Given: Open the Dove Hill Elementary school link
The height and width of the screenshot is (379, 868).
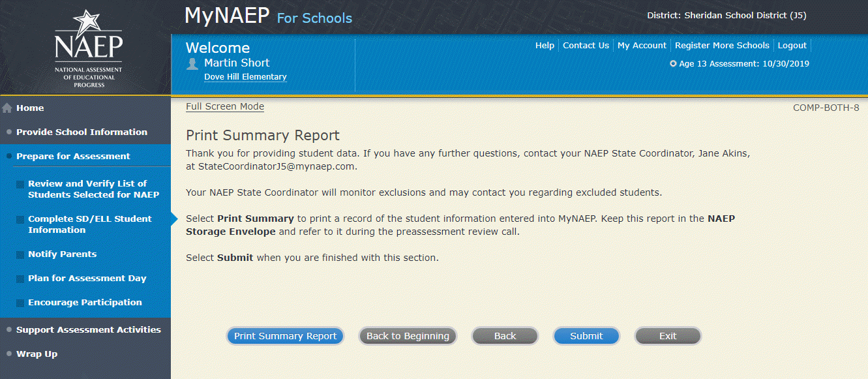Looking at the screenshot, I should tap(245, 77).
